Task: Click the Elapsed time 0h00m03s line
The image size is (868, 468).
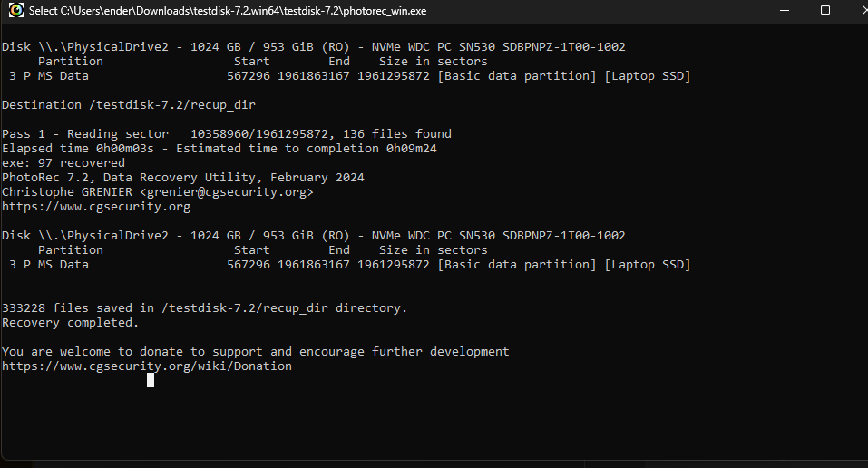Action: coord(219,149)
